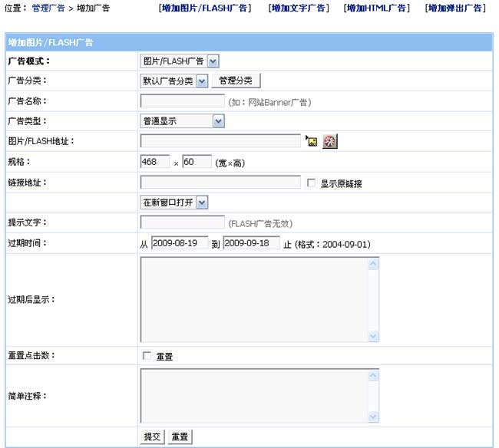The image size is (499, 448).
Task: Go to the 增加HTML广告 tab
Action: pos(377,8)
